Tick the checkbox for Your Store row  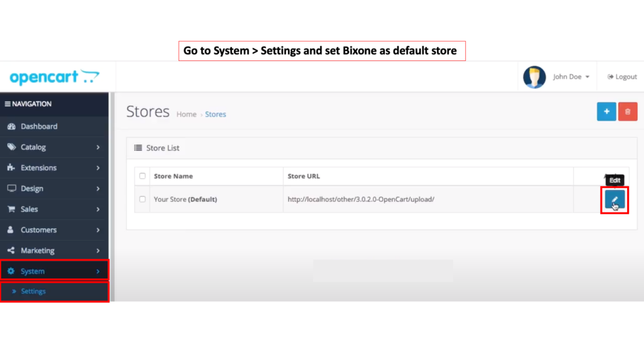pos(142,199)
